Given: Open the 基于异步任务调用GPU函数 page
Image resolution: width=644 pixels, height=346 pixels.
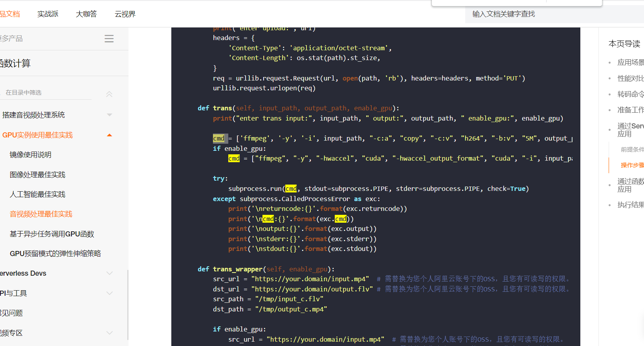Looking at the screenshot, I should point(52,234).
